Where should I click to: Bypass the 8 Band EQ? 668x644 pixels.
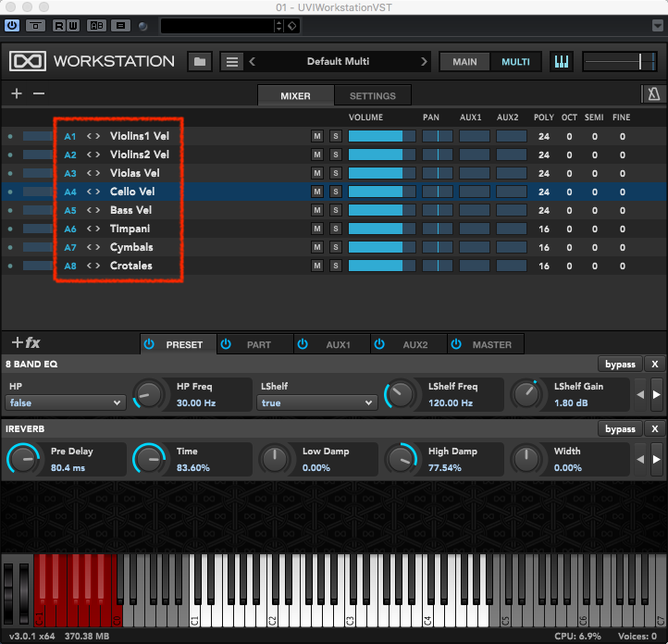(620, 365)
